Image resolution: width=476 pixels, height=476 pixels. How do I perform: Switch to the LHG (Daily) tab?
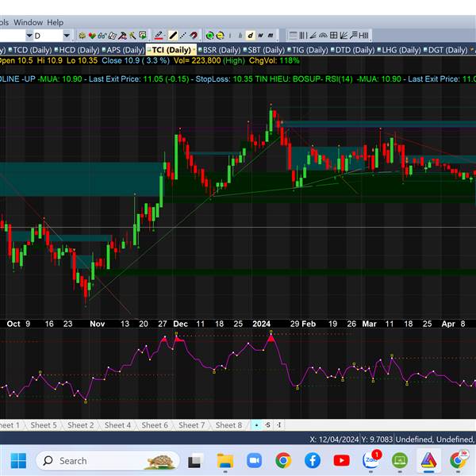[x=401, y=50]
